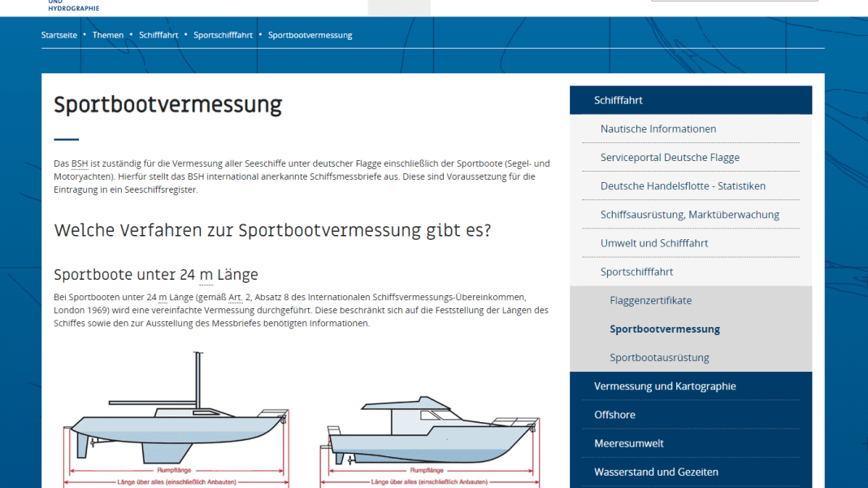This screenshot has width=868, height=488.
Task: Open Vermessung und Kartographie section
Action: click(665, 386)
